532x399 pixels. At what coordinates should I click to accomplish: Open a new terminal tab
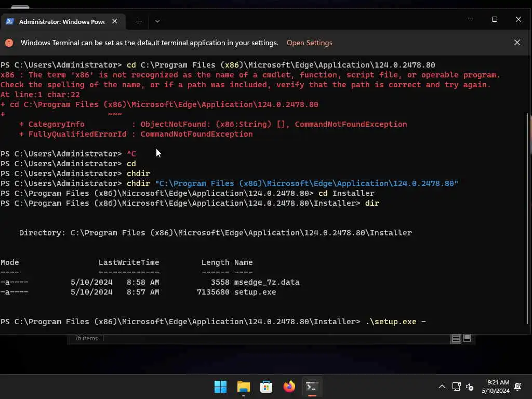(x=139, y=21)
